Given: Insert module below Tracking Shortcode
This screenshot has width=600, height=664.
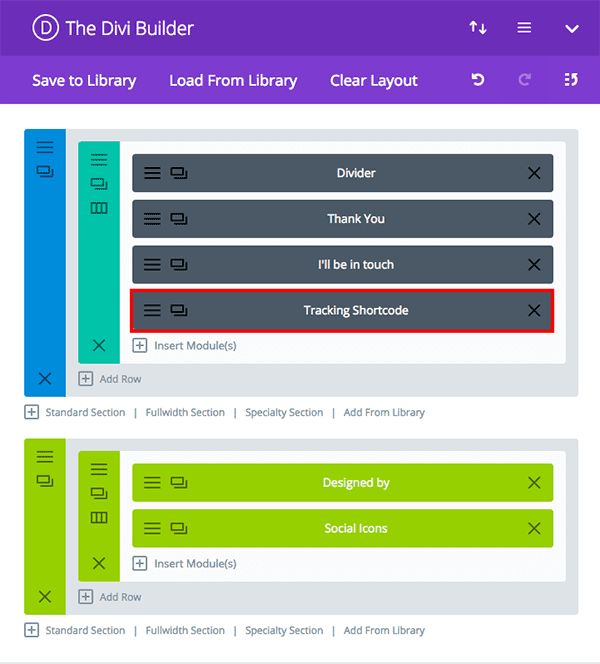Looking at the screenshot, I should click(185, 346).
